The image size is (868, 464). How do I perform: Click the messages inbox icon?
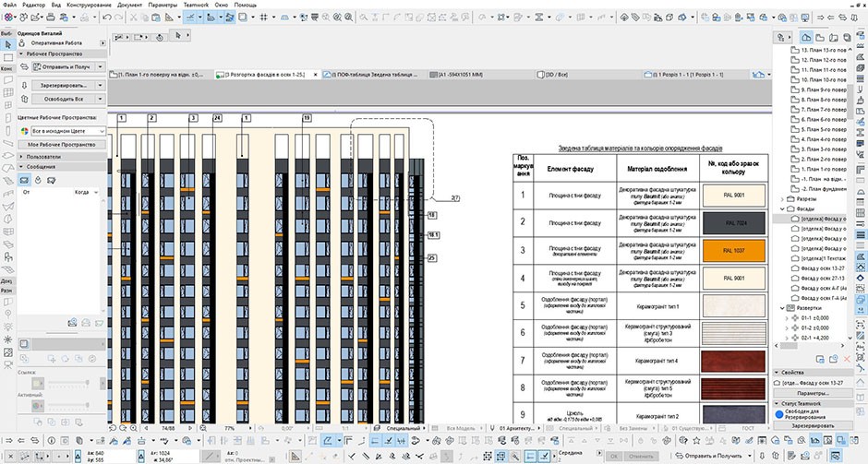click(x=25, y=179)
